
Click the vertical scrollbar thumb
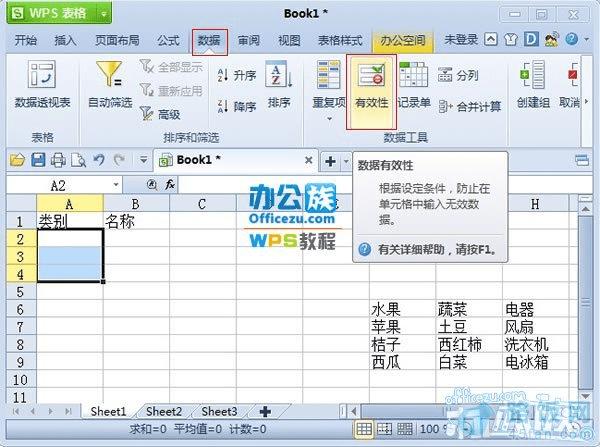pyautogui.click(x=585, y=302)
